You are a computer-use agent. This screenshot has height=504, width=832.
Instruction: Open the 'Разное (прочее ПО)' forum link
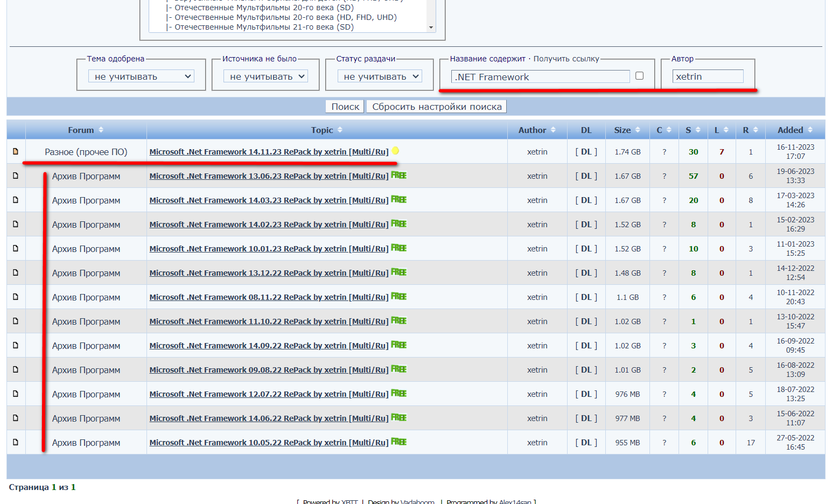tap(86, 152)
